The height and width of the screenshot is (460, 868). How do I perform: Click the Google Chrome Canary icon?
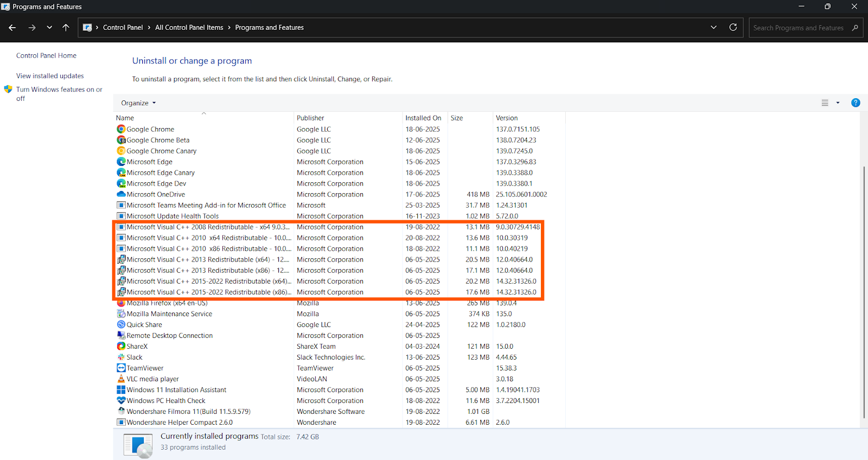click(121, 151)
